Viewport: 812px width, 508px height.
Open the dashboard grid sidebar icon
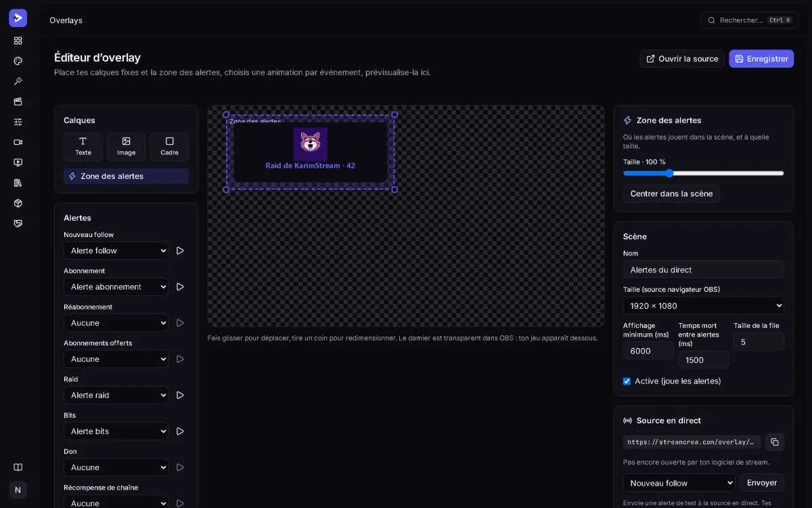click(x=18, y=41)
